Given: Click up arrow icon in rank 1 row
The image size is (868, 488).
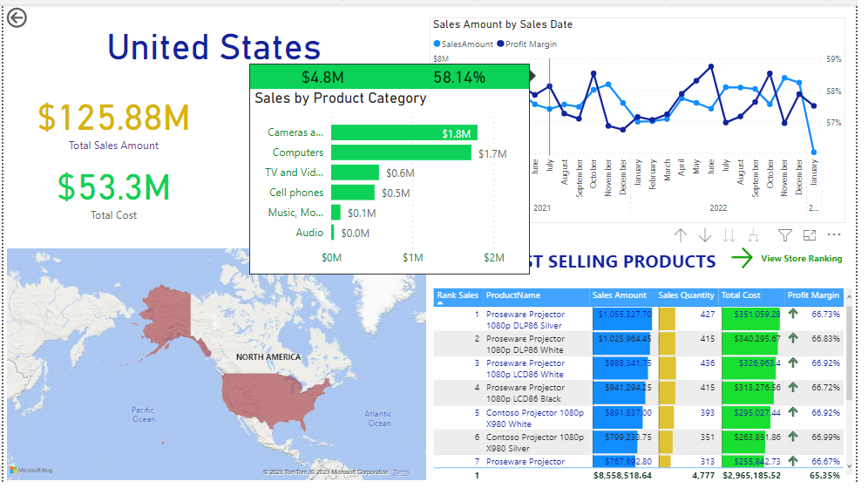Looking at the screenshot, I should 793,314.
